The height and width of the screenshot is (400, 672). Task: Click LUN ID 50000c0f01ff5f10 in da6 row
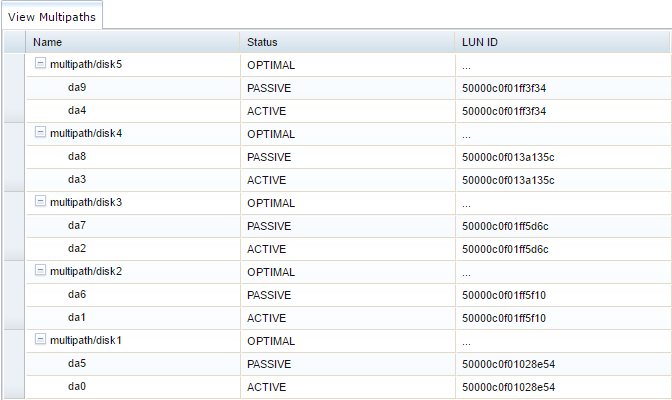pyautogui.click(x=504, y=295)
